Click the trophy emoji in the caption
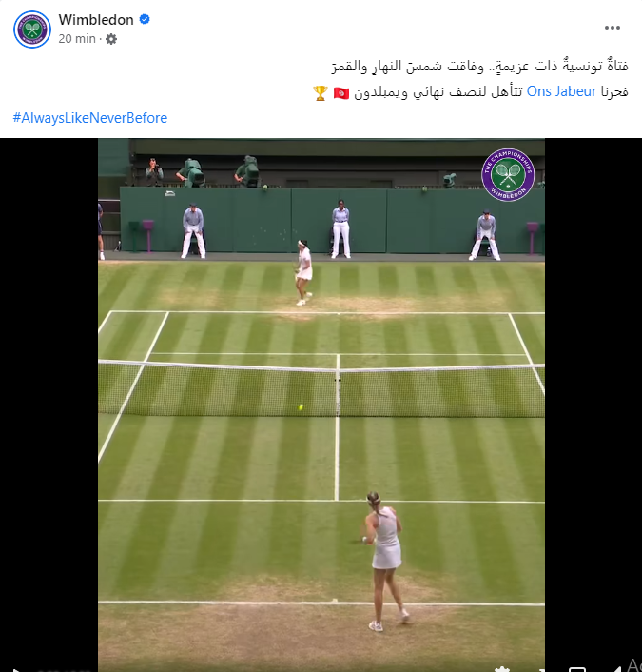The height and width of the screenshot is (672, 642). (321, 92)
